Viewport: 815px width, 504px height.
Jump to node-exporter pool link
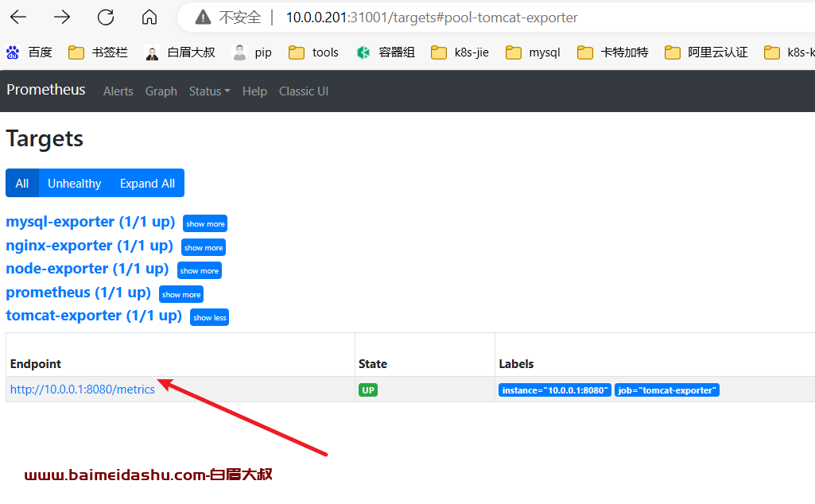87,269
